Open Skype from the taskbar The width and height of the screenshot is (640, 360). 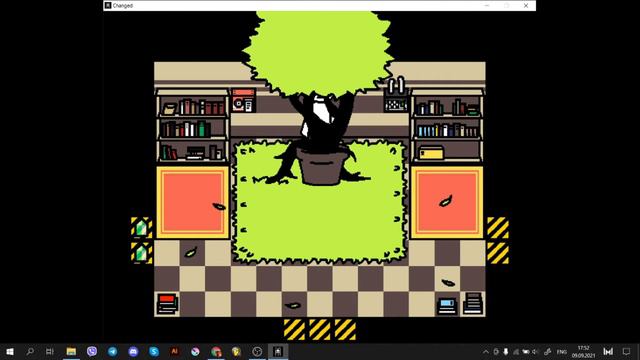point(154,351)
